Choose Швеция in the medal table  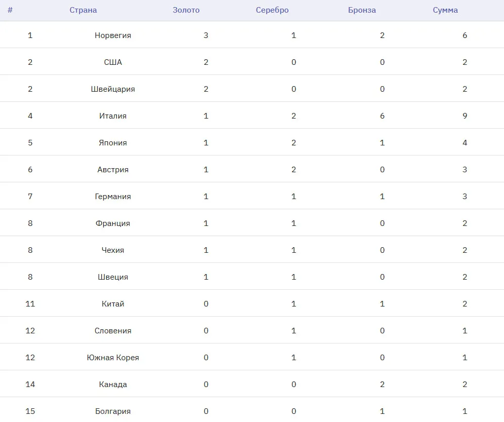click(x=113, y=277)
